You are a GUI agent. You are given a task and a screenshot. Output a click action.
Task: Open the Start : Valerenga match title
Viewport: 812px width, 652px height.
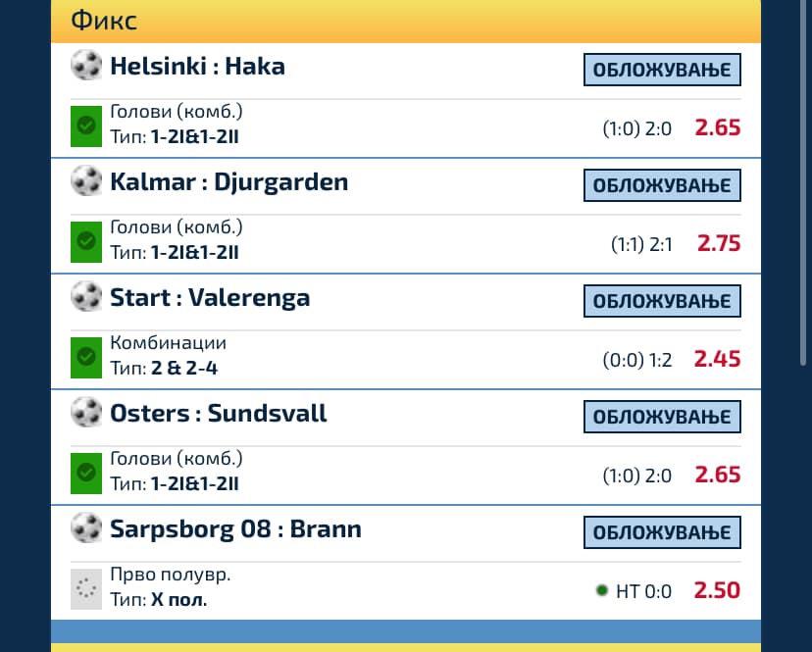[x=210, y=297]
